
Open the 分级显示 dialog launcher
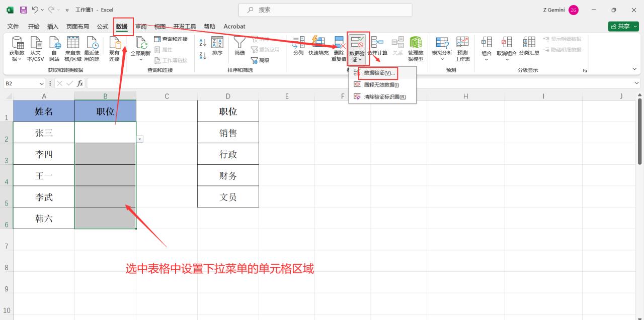[585, 70]
